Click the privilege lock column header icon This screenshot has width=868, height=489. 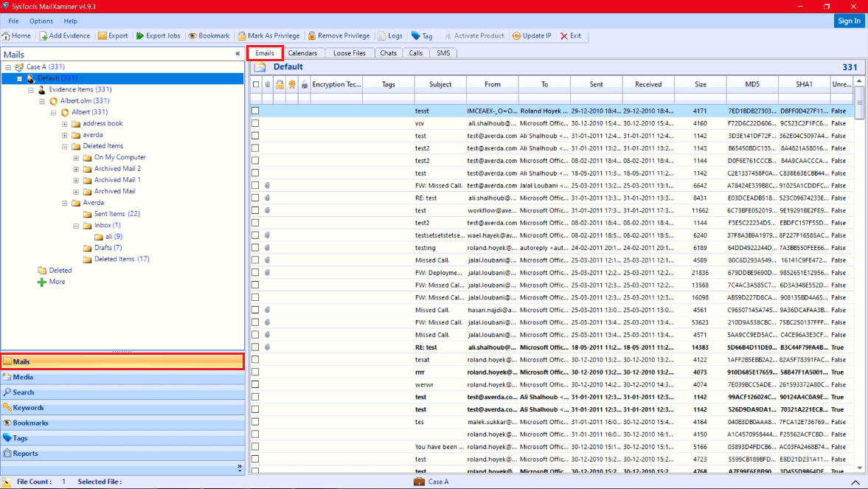pos(280,84)
